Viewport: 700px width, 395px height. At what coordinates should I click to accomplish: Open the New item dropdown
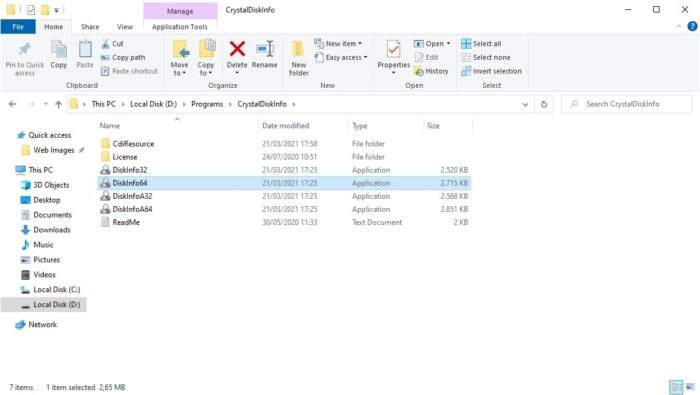[x=338, y=44]
